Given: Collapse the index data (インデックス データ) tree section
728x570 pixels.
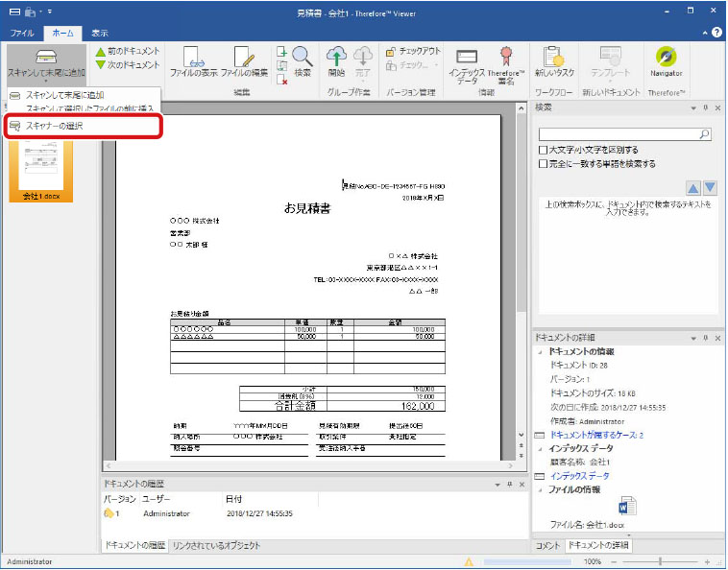Looking at the screenshot, I should coord(540,447).
